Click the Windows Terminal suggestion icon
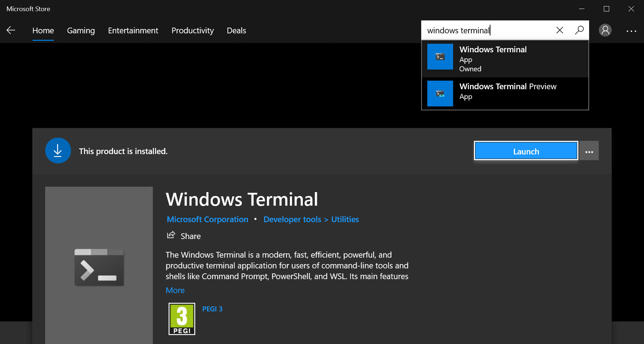 tap(440, 57)
